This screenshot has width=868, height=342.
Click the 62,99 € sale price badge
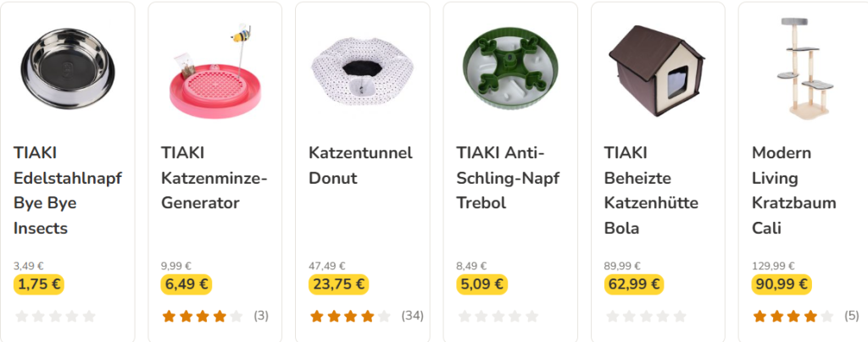(x=634, y=284)
